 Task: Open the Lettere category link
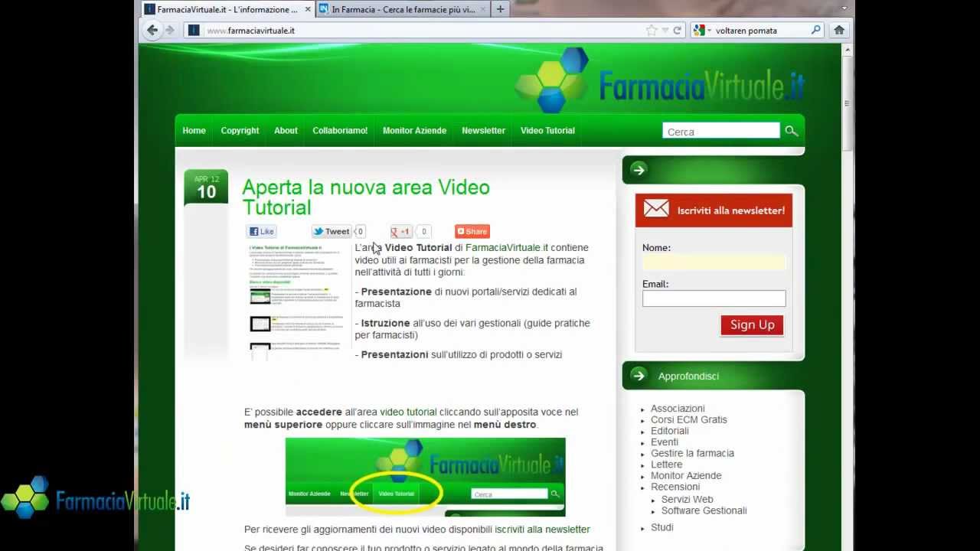666,465
